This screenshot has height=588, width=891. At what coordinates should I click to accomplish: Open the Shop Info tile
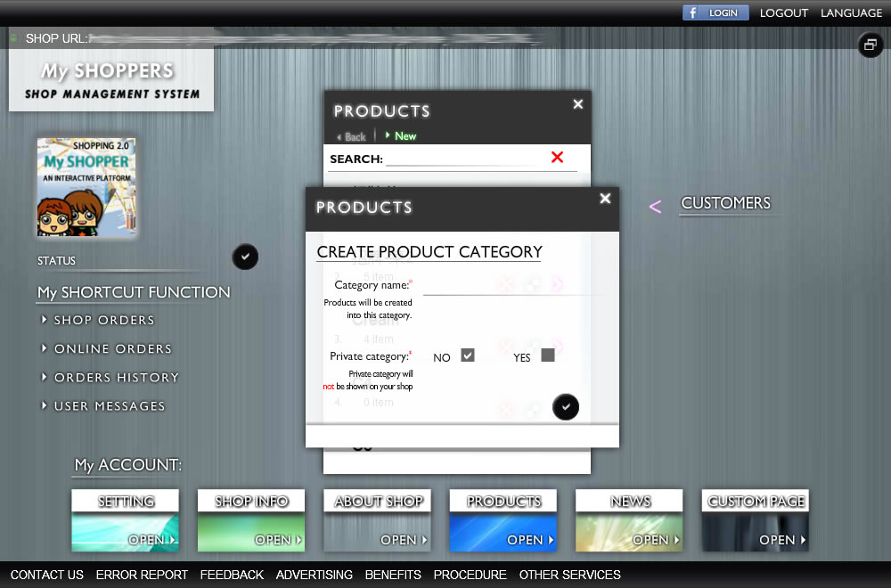(251, 520)
